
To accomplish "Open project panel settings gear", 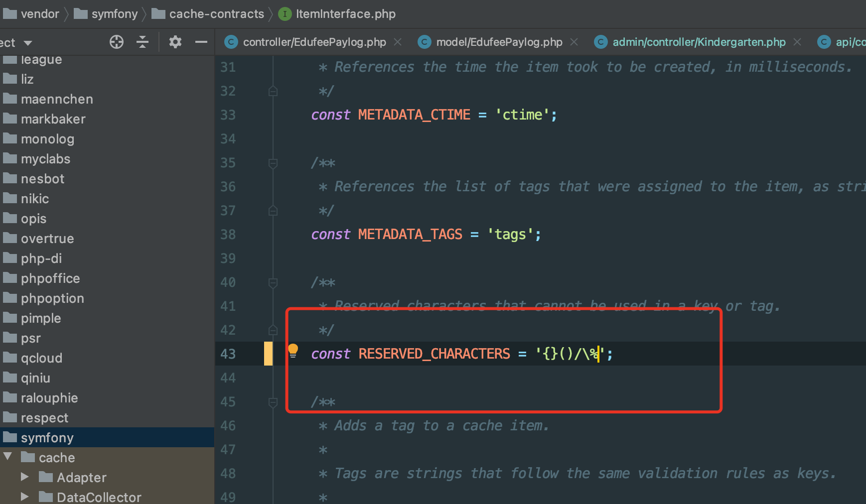I will pos(175,42).
